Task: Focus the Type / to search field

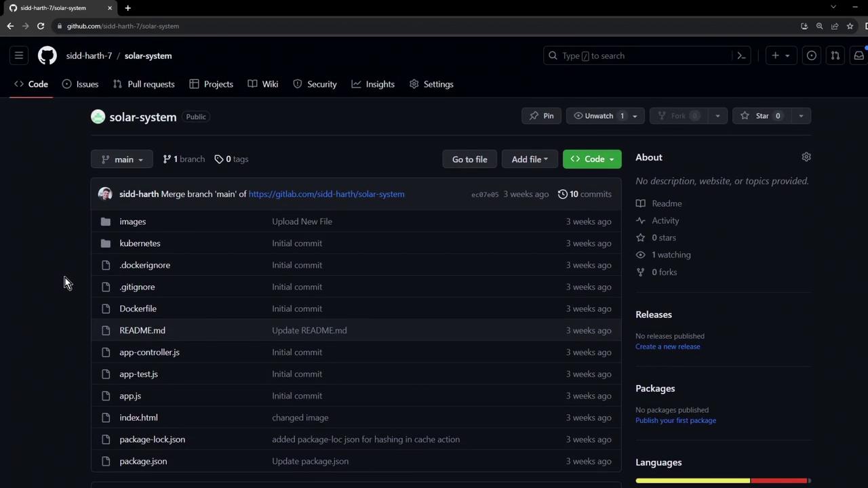Action: (647, 56)
